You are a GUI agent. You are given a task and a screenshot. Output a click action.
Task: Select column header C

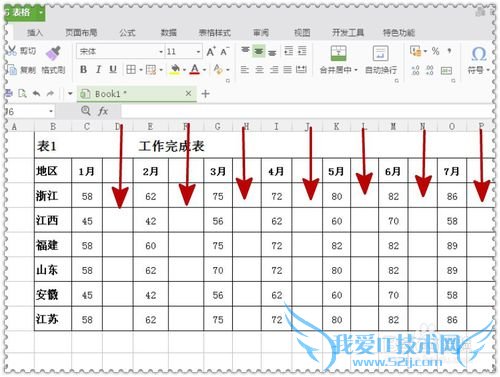pos(87,126)
